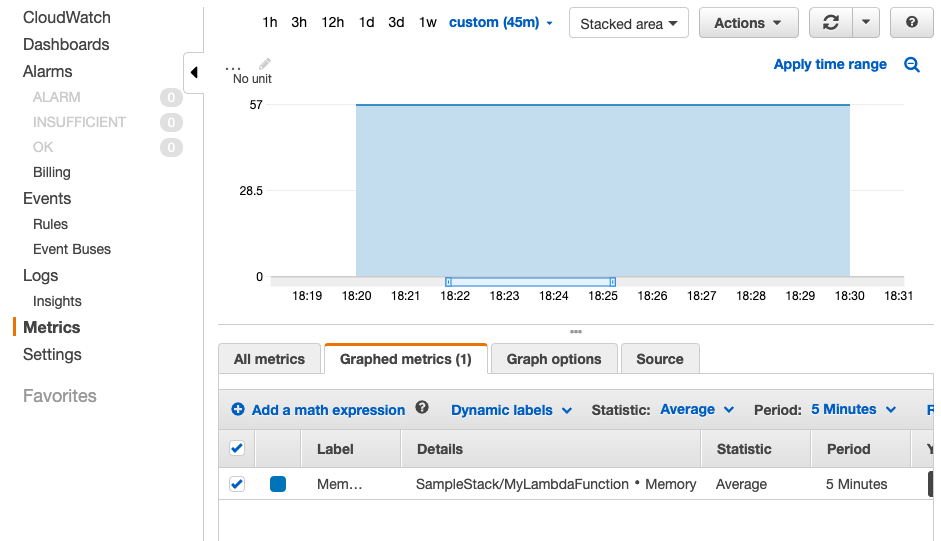Open CloudWatch in the sidebar
Image resolution: width=941 pixels, height=541 pixels.
(67, 17)
